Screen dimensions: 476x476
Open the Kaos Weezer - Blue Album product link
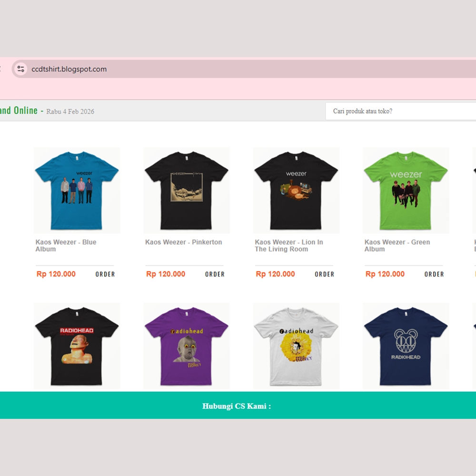[65, 246]
